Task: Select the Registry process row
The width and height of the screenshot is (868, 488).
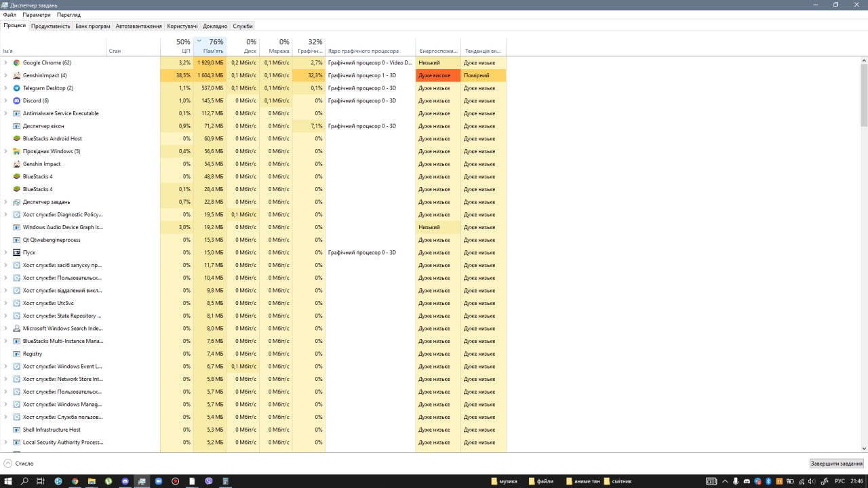Action: tap(253, 354)
